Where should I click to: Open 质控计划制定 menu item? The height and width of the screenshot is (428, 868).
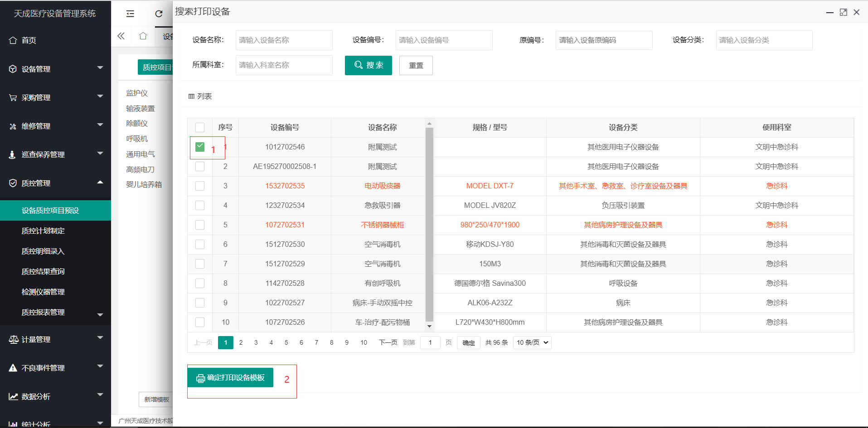55,231
